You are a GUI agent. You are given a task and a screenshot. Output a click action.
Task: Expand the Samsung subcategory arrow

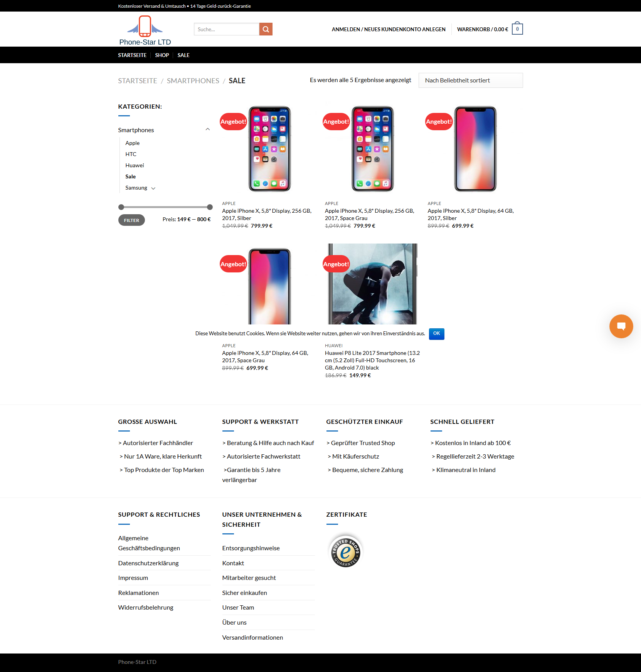pos(153,188)
